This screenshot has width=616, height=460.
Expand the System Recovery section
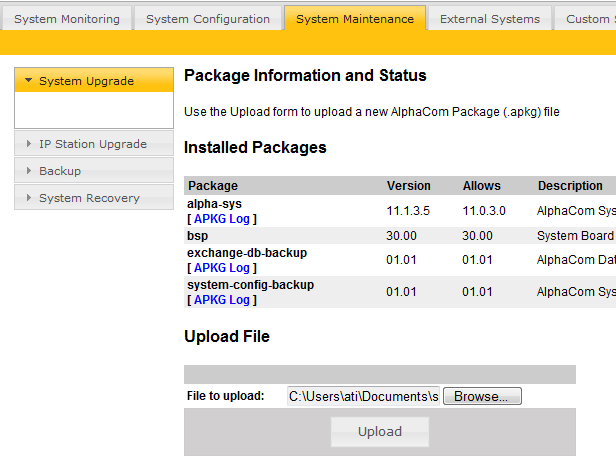pyautogui.click(x=89, y=198)
